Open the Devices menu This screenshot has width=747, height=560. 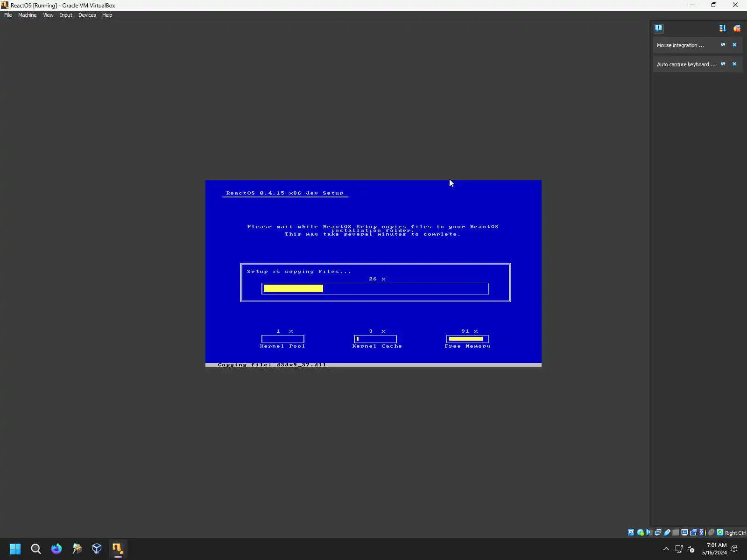(x=87, y=15)
